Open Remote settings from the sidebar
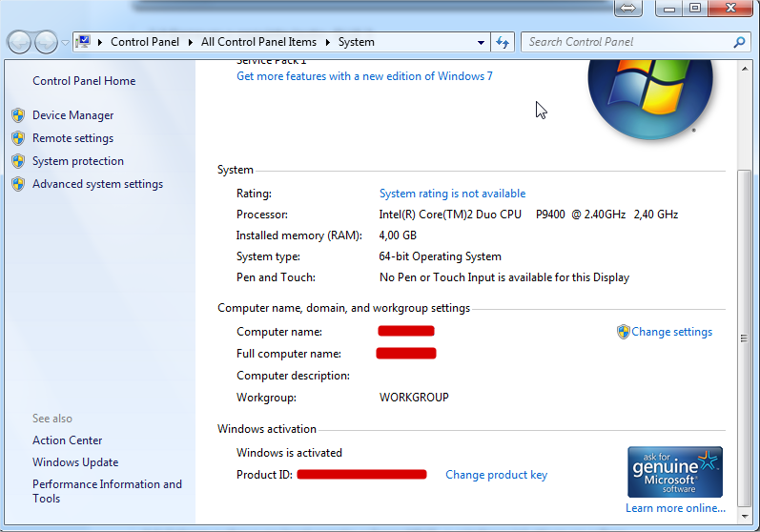This screenshot has width=760, height=532. [72, 138]
